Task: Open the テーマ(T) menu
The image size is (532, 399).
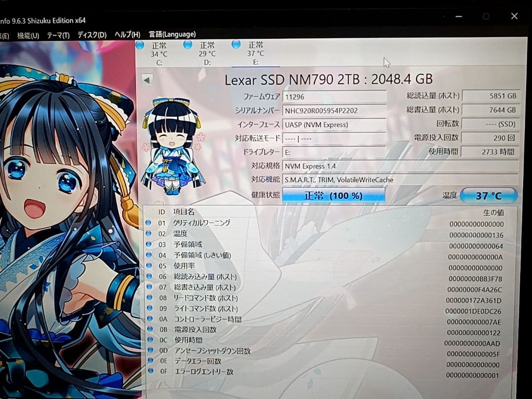Action: pos(58,35)
